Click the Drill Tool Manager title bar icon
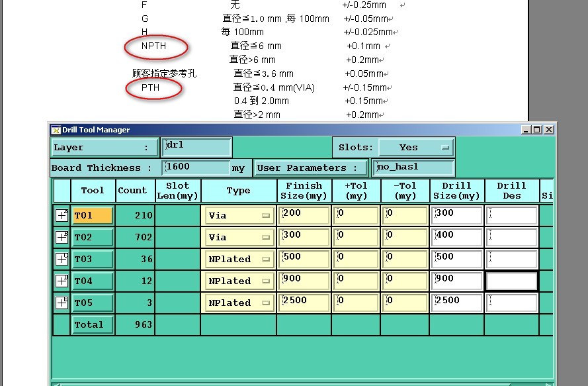Viewport: 588px width, 386px height. point(56,130)
